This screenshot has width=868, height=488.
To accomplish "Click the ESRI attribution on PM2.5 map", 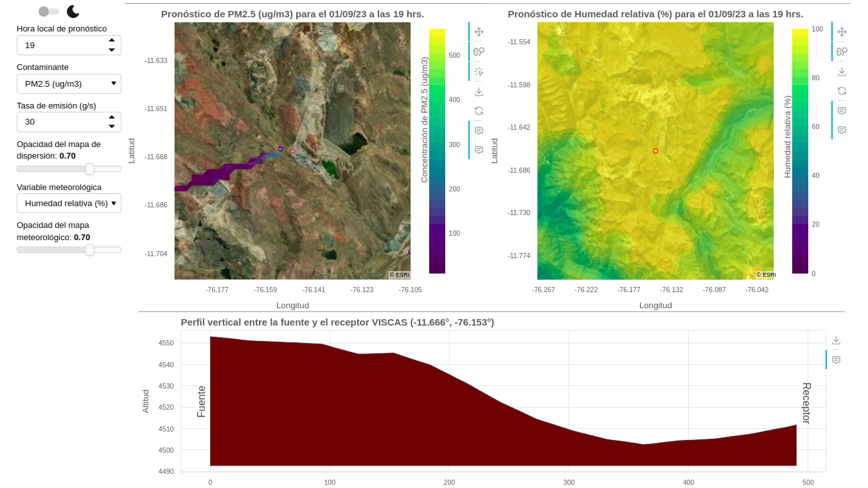I will pos(399,275).
